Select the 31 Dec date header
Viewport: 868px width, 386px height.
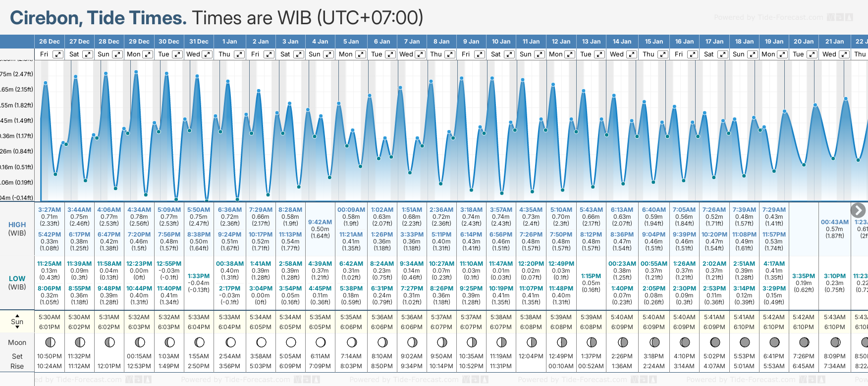[x=199, y=42]
